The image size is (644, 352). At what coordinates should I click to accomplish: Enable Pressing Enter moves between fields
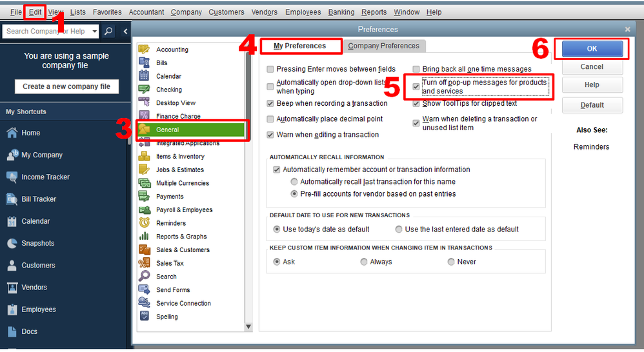pos(270,69)
